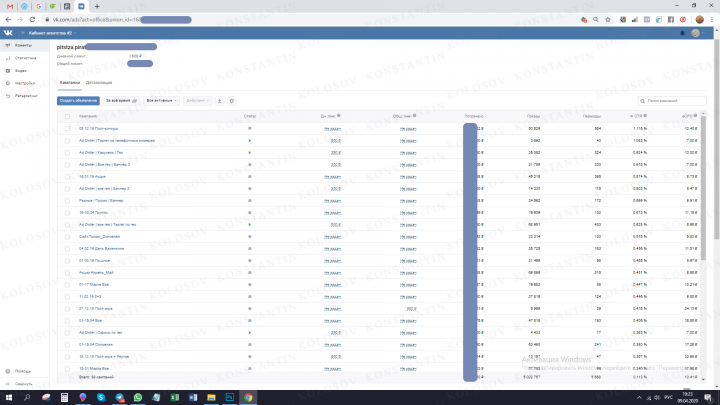
Task: Open the Акция Апрель_Май campaign link
Action: [x=96, y=273]
